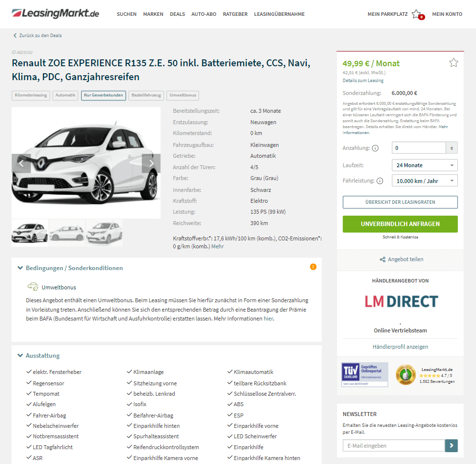The width and height of the screenshot is (476, 464).
Task: Open the LEASINGÜBERNAHME menu item
Action: [x=279, y=14]
